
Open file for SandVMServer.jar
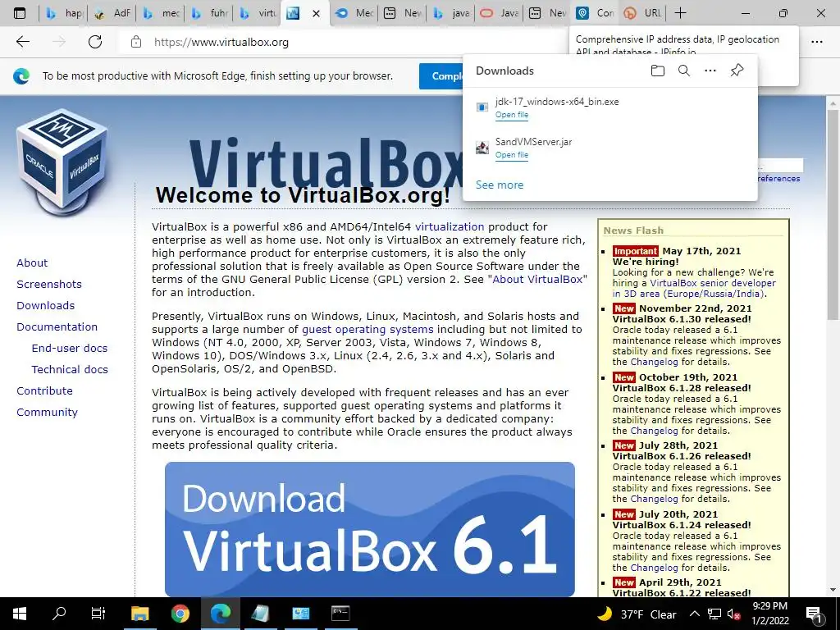point(512,155)
